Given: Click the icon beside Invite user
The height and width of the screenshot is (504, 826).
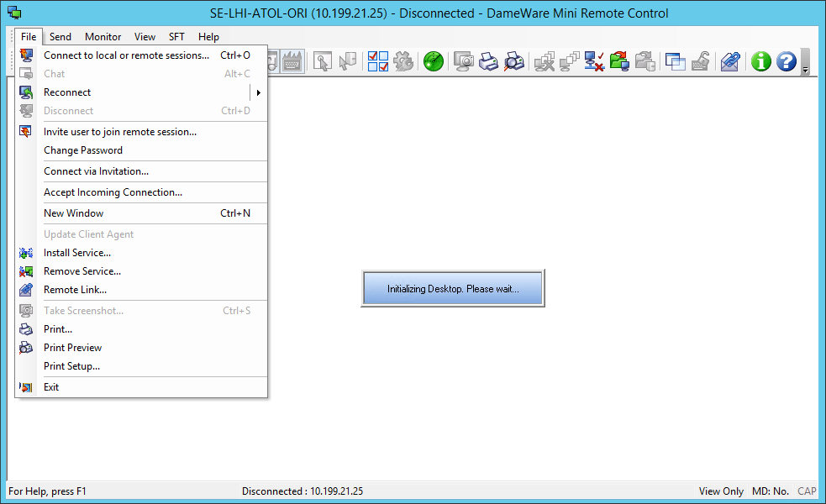Looking at the screenshot, I should click(26, 132).
